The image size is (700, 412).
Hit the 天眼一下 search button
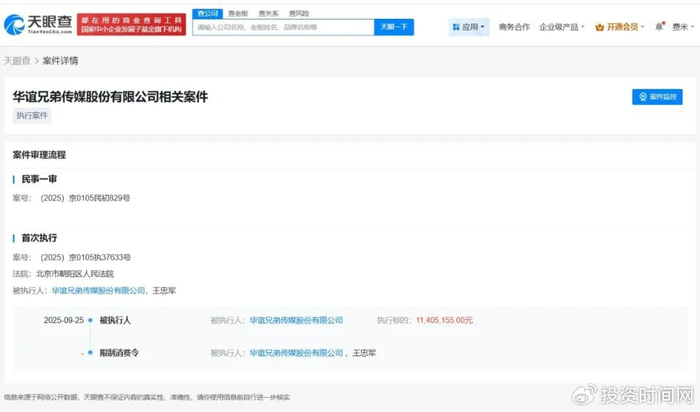tap(394, 27)
